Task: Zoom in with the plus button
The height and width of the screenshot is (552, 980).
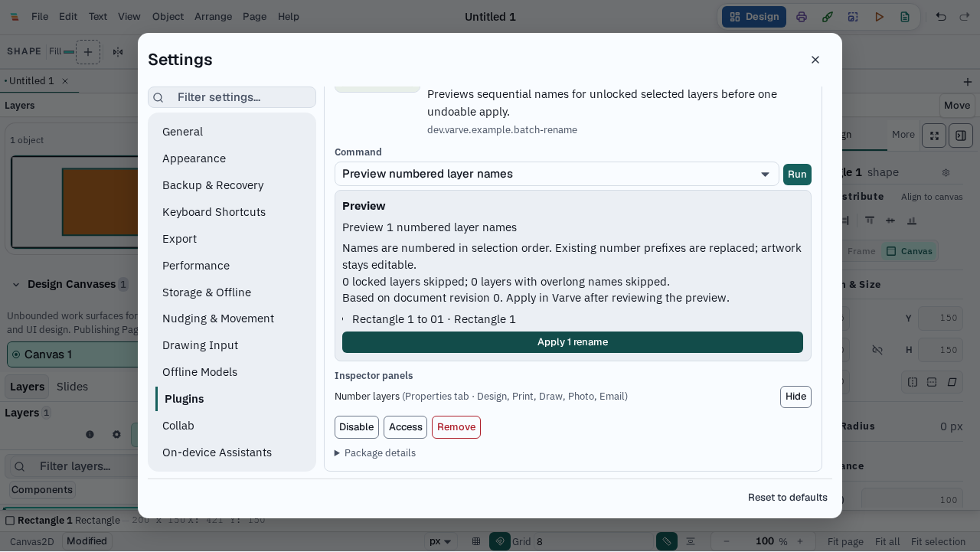Action: click(800, 541)
